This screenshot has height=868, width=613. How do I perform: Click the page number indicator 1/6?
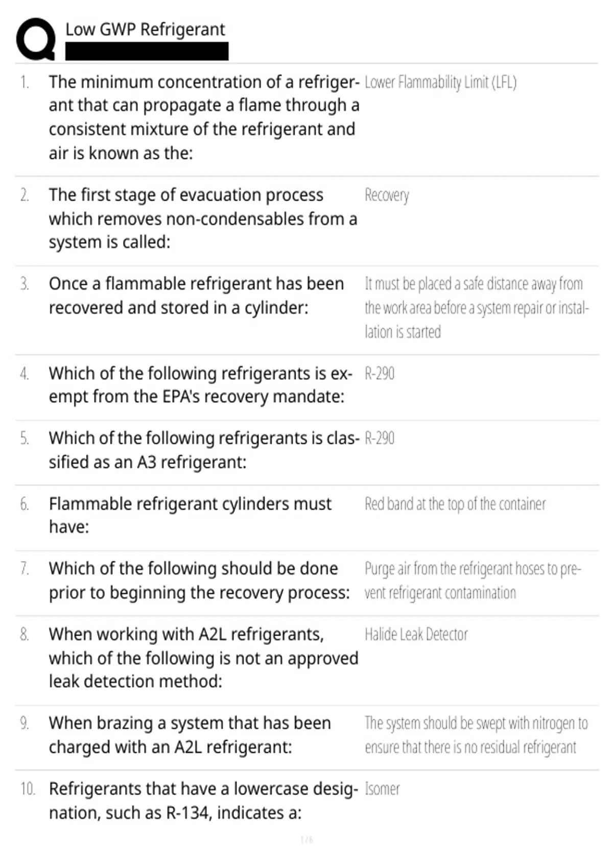pyautogui.click(x=306, y=840)
